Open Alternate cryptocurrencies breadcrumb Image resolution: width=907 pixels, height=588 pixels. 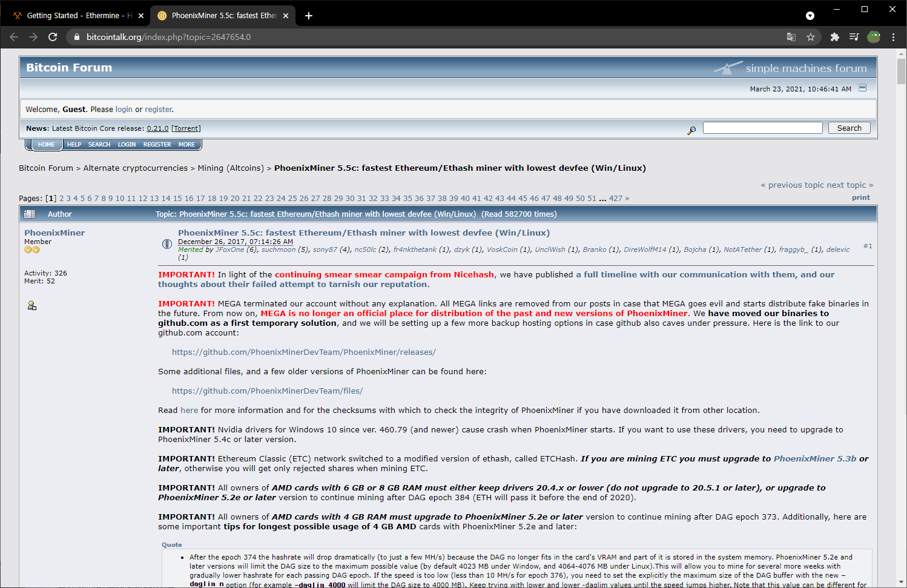coord(136,168)
